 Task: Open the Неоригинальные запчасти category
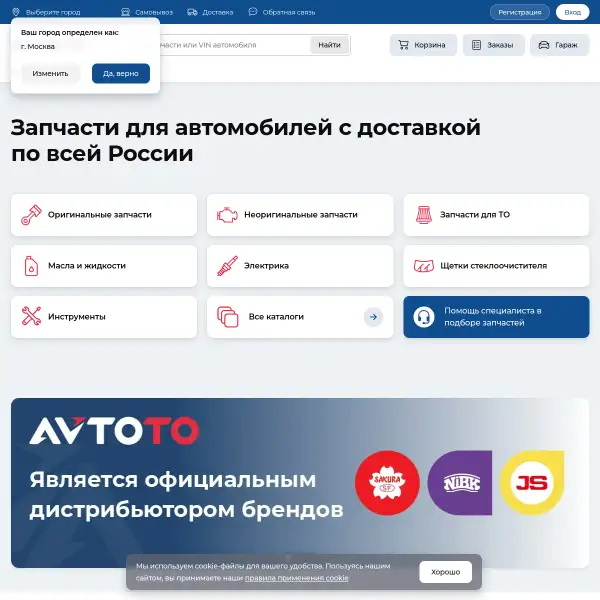(x=300, y=215)
